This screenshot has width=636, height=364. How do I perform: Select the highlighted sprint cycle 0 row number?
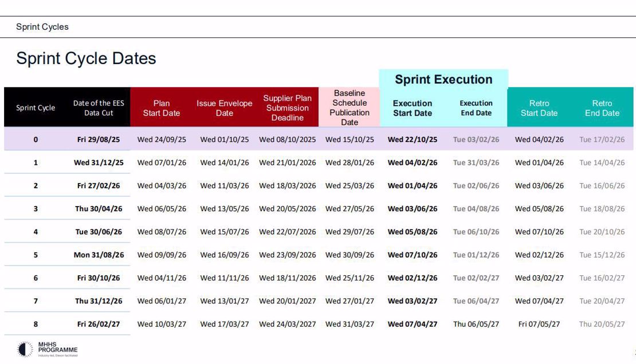(x=36, y=140)
